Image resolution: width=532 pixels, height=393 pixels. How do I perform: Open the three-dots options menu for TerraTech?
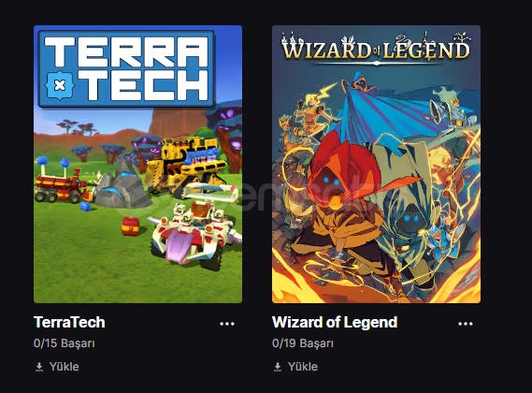pyautogui.click(x=227, y=324)
